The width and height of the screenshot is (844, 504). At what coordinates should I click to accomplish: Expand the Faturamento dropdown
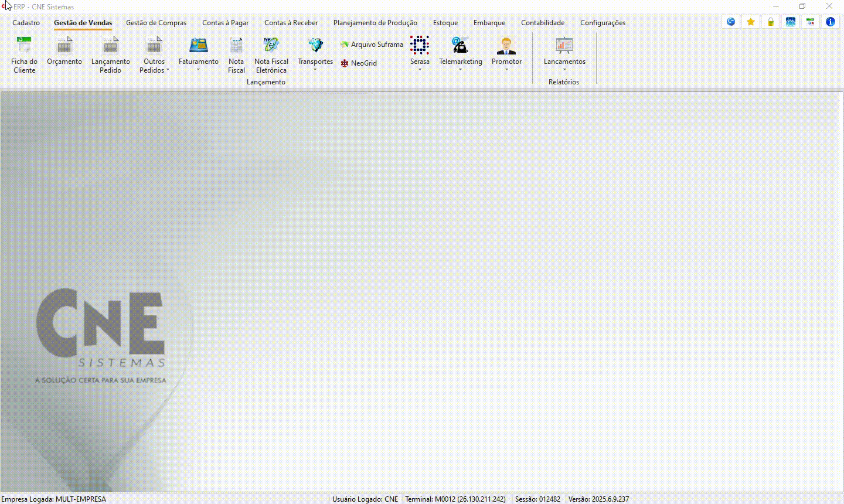[x=198, y=70]
